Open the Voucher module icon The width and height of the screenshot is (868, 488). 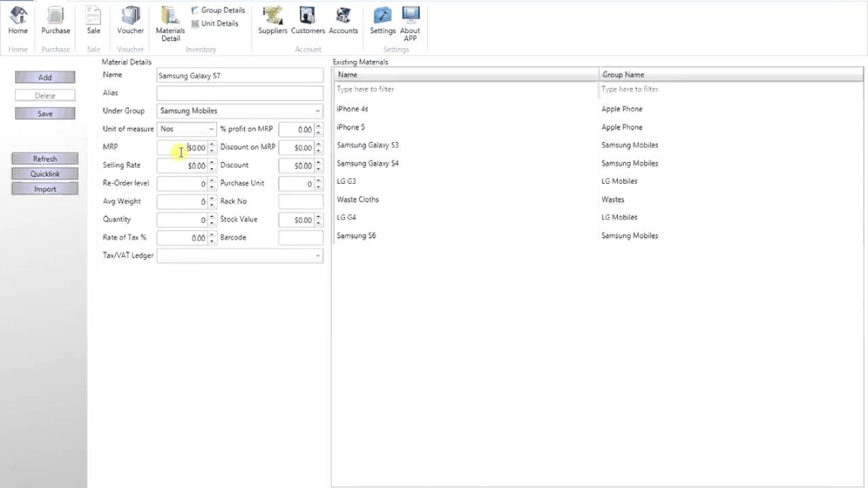click(x=130, y=20)
